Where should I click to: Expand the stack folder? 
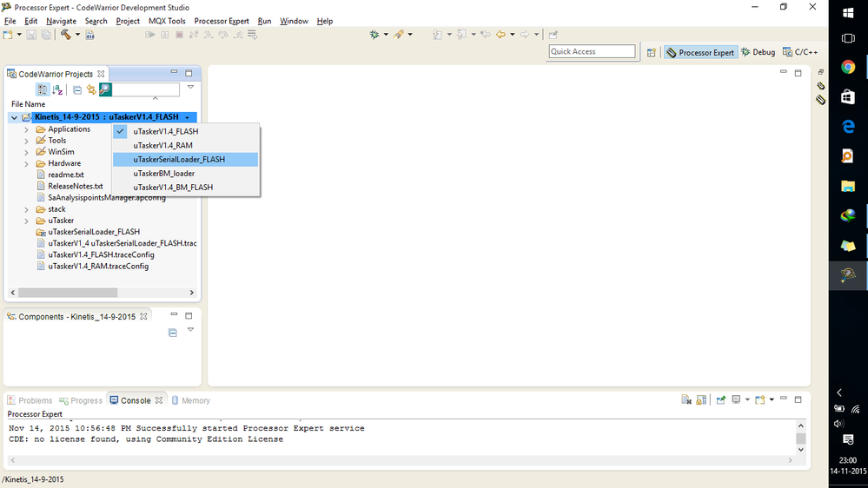tap(26, 209)
